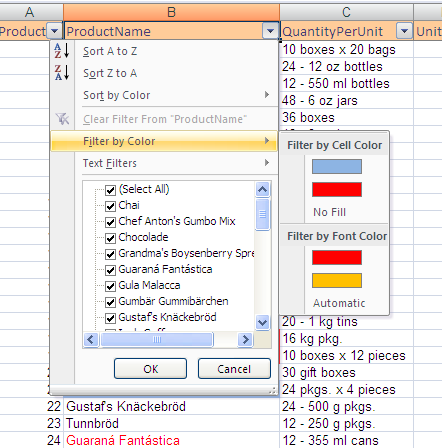Select the "10 boxes x 12 pieces" cell
Image resolution: width=442 pixels, height=448 pixels.
coord(347,355)
